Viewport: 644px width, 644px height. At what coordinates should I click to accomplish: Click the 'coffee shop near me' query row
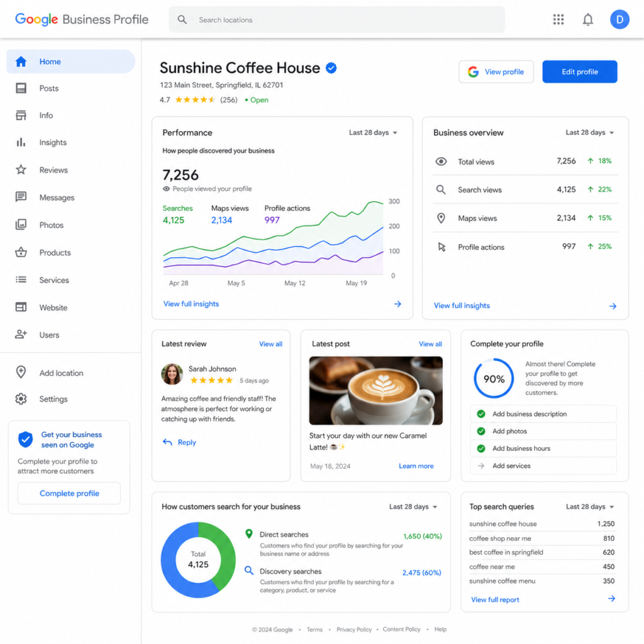tap(541, 538)
